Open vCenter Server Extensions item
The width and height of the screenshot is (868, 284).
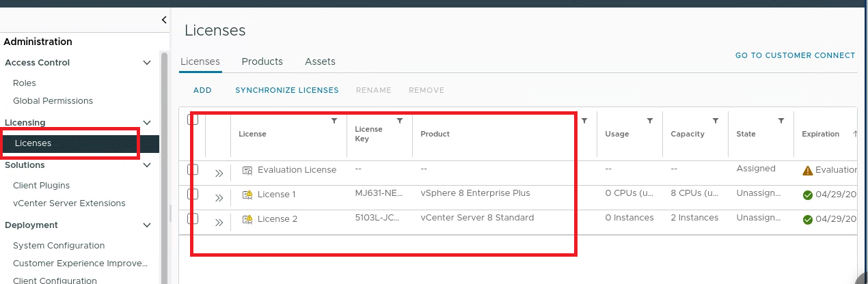pos(69,203)
